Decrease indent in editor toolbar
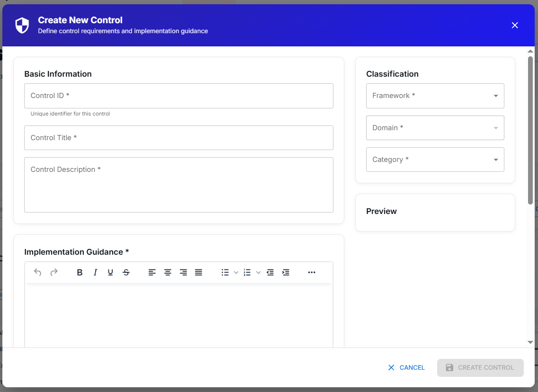 (x=270, y=272)
